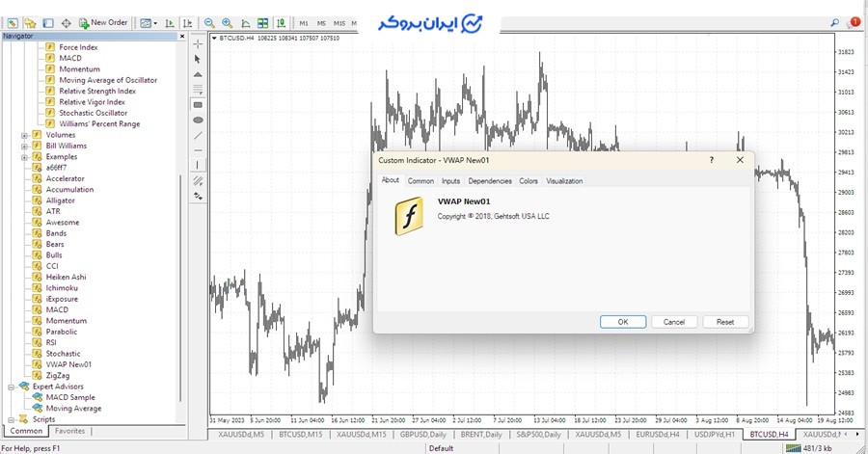Click the Reset button

point(725,322)
